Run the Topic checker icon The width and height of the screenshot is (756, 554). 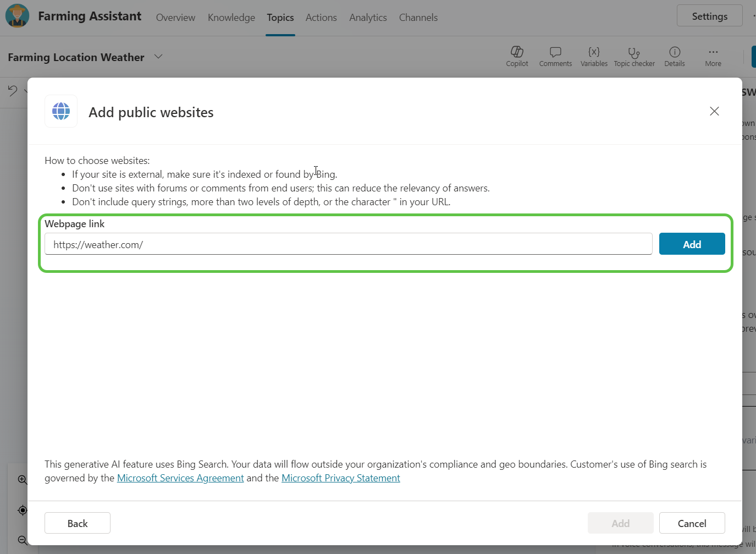click(634, 56)
